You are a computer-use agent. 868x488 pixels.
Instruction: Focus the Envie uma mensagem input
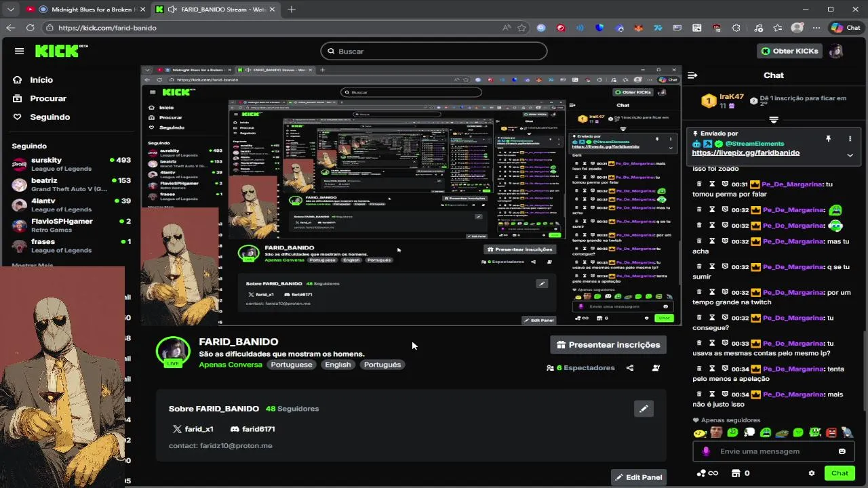(x=774, y=451)
